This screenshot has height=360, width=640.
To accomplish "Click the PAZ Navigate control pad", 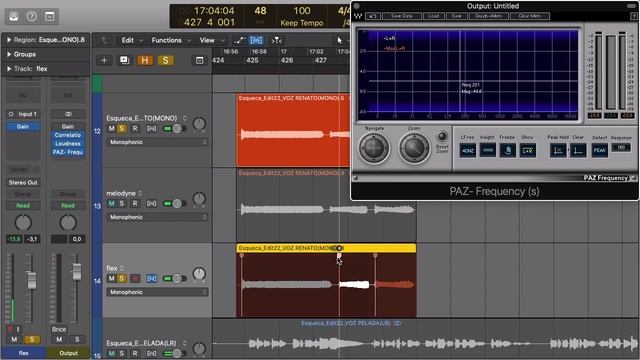I will [x=374, y=148].
